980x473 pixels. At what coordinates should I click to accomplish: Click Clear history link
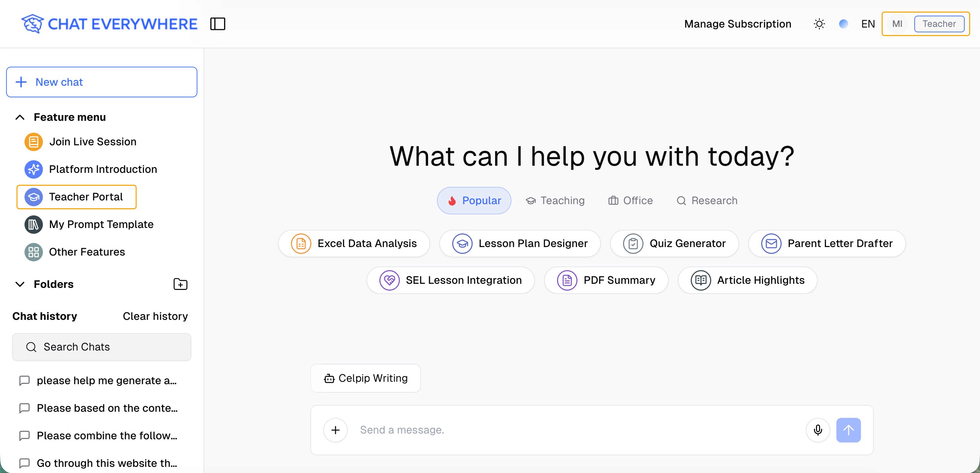pos(155,316)
